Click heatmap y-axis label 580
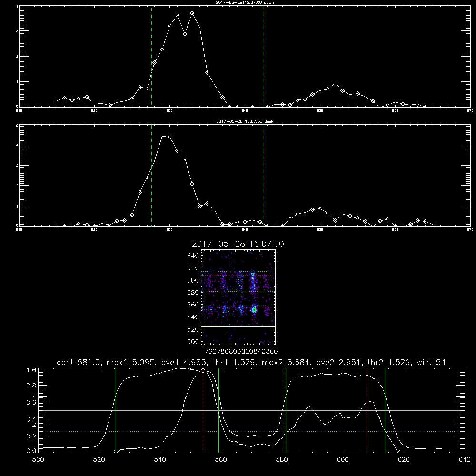Viewport: 476px width, 476px height. click(193, 293)
